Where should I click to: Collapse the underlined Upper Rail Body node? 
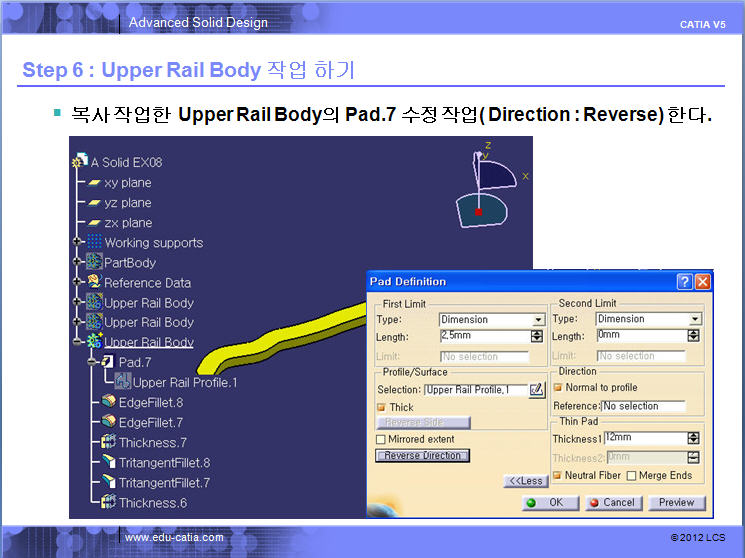(77, 342)
